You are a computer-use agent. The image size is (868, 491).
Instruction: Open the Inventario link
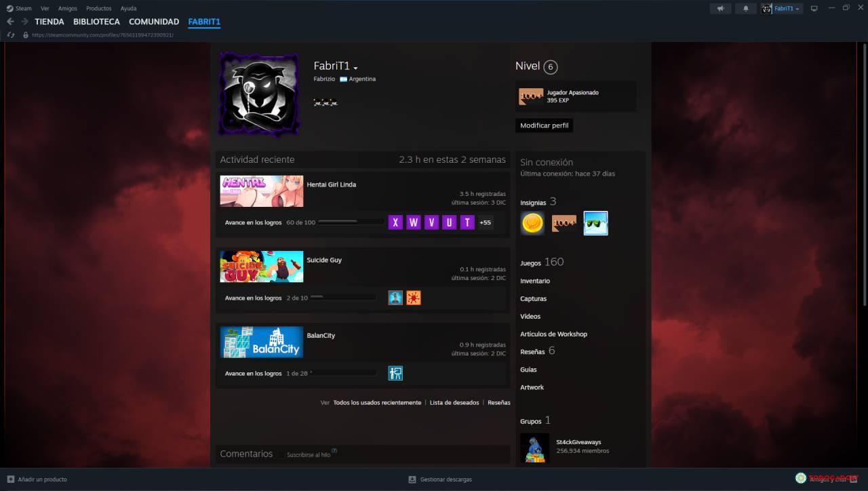click(535, 281)
